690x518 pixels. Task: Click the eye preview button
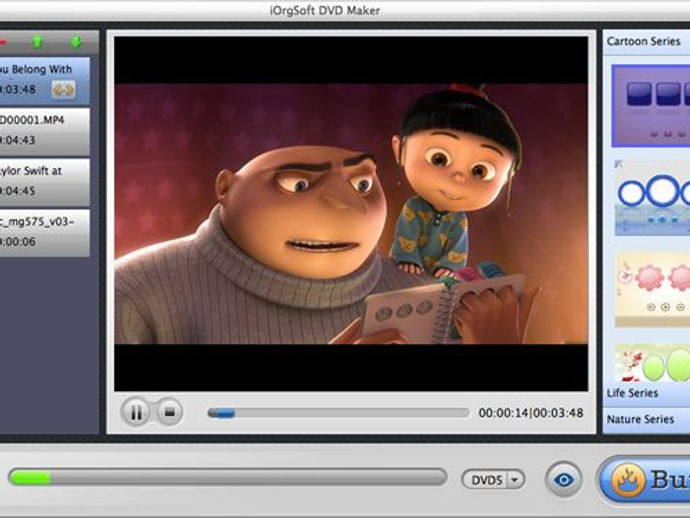coord(564,479)
